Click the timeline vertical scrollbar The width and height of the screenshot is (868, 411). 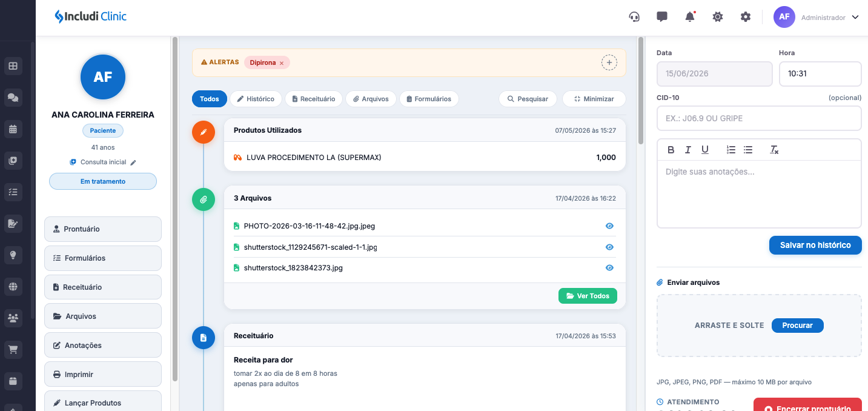click(641, 91)
